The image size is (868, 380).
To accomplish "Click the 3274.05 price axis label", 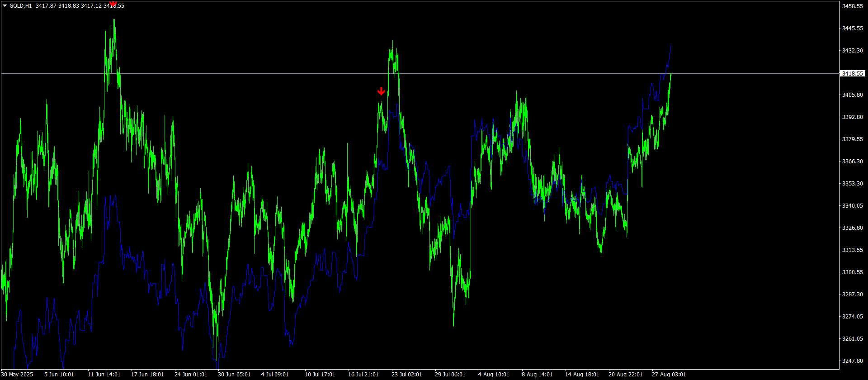I will coord(852,317).
